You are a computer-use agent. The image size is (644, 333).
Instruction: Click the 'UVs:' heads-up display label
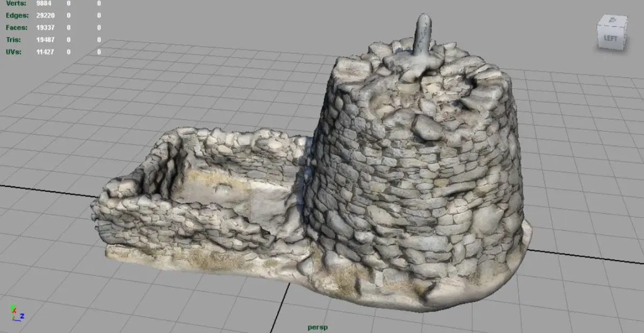tap(14, 52)
